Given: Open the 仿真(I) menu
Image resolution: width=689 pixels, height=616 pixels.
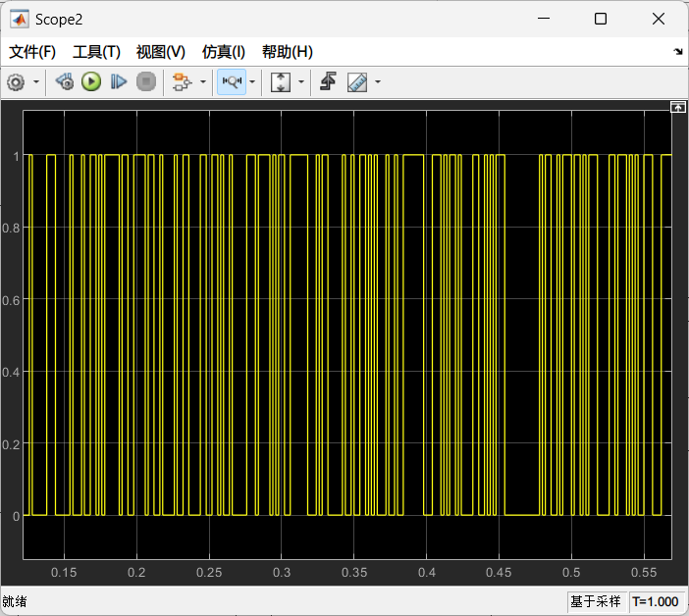Looking at the screenshot, I should [223, 52].
